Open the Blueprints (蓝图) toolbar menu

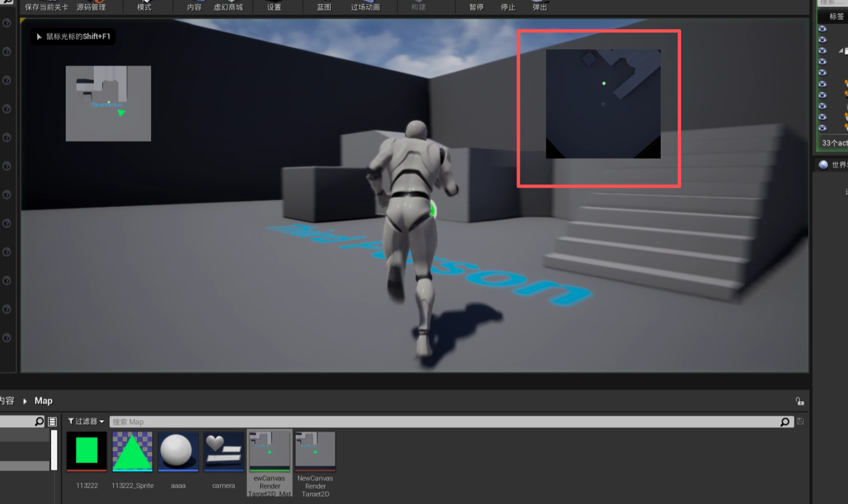[324, 7]
